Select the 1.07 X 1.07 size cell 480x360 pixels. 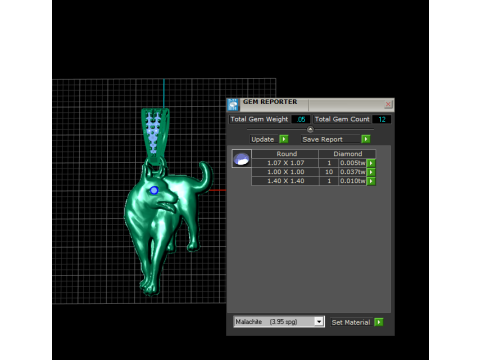click(285, 163)
